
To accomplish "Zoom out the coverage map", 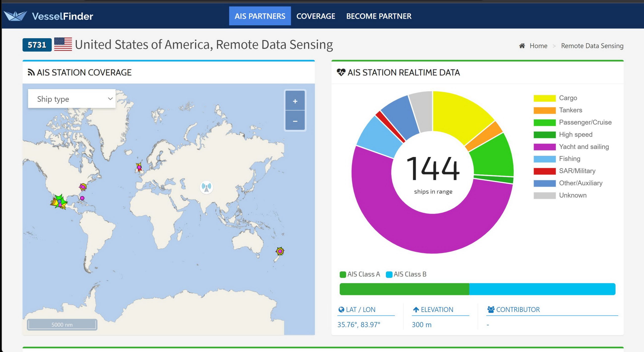I will click(x=295, y=121).
